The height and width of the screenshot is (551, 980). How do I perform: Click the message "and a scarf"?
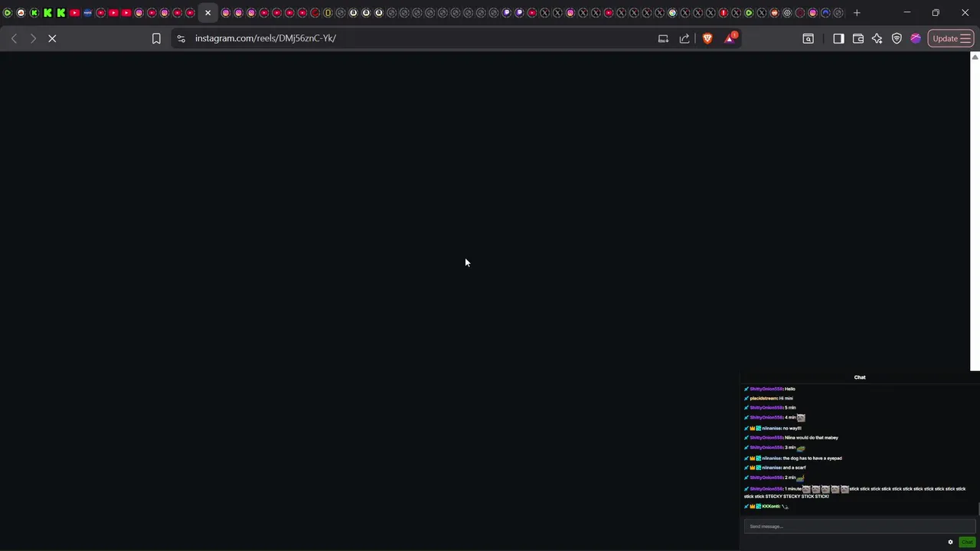pyautogui.click(x=795, y=468)
